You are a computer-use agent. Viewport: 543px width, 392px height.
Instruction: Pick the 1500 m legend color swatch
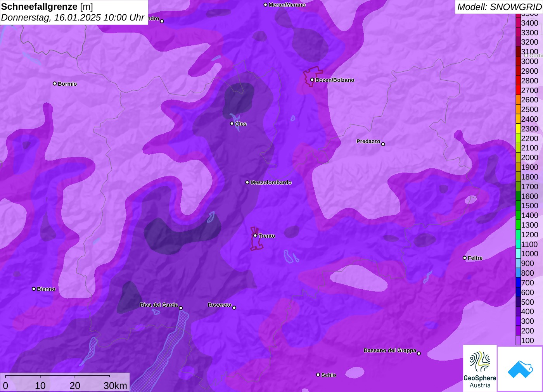(x=518, y=205)
